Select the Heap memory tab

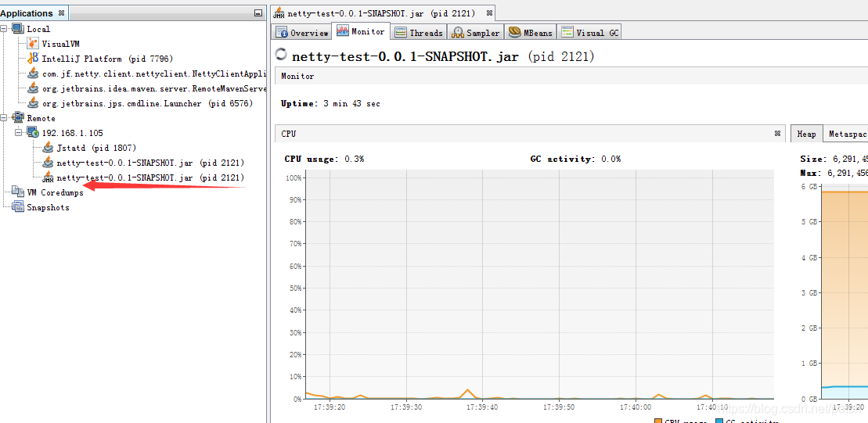[806, 134]
